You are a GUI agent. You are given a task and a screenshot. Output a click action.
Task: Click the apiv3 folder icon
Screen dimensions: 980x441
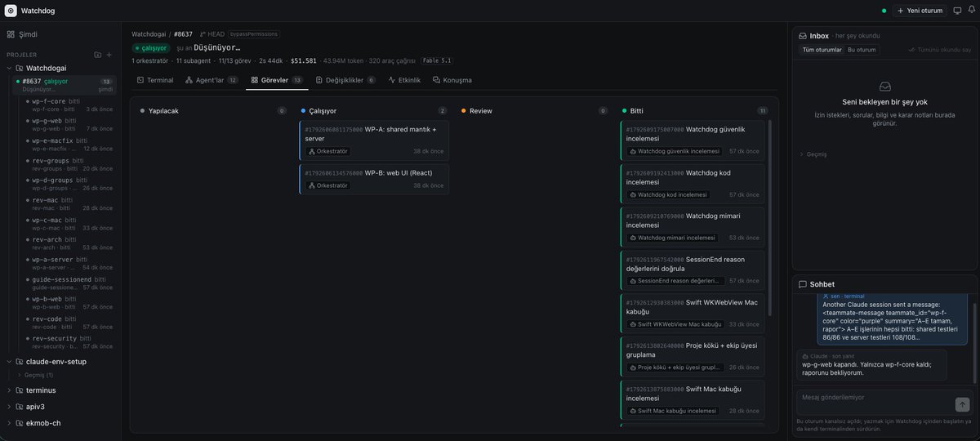coord(20,407)
